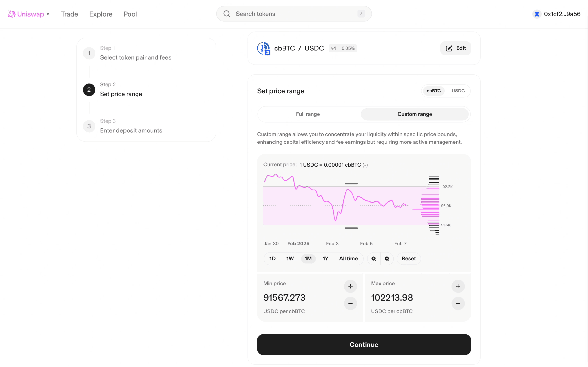Grab the upper price range handle
This screenshot has width=588, height=367.
(x=351, y=184)
